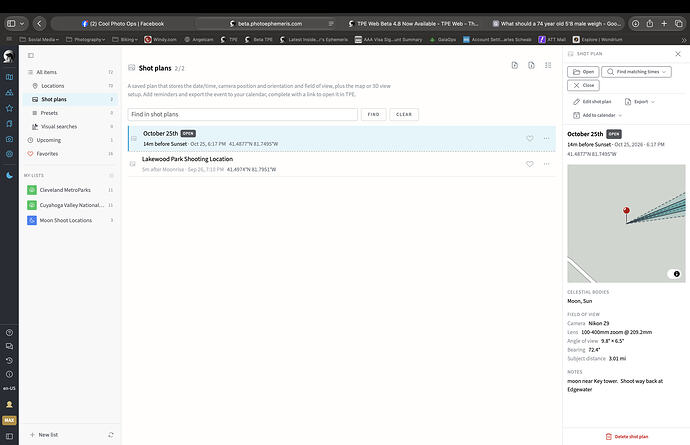Screen dimensions: 690x445
Task: Expand Add to calendar dropdown
Action: pos(598,115)
